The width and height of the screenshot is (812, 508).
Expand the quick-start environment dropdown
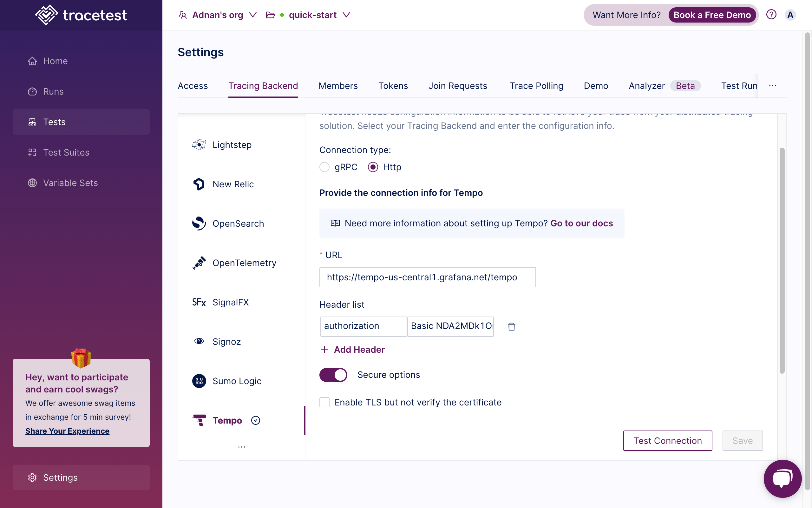[x=347, y=15]
